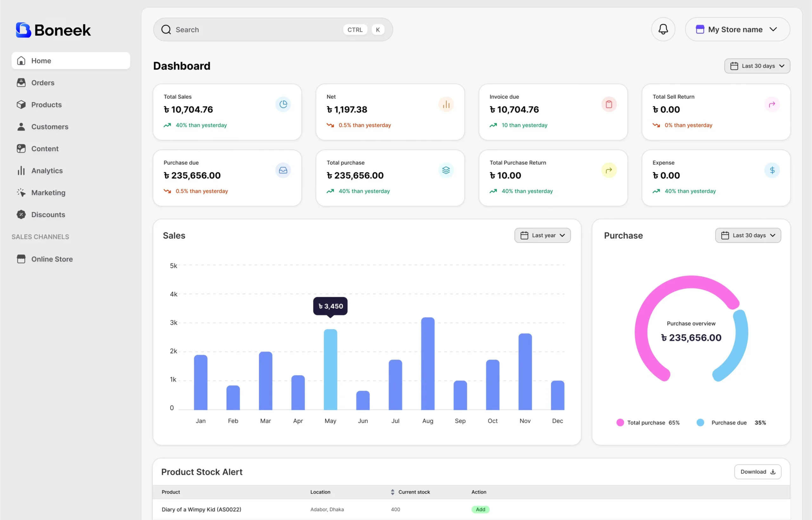Expand the Purchase Last 30 days dropdown

[748, 235]
